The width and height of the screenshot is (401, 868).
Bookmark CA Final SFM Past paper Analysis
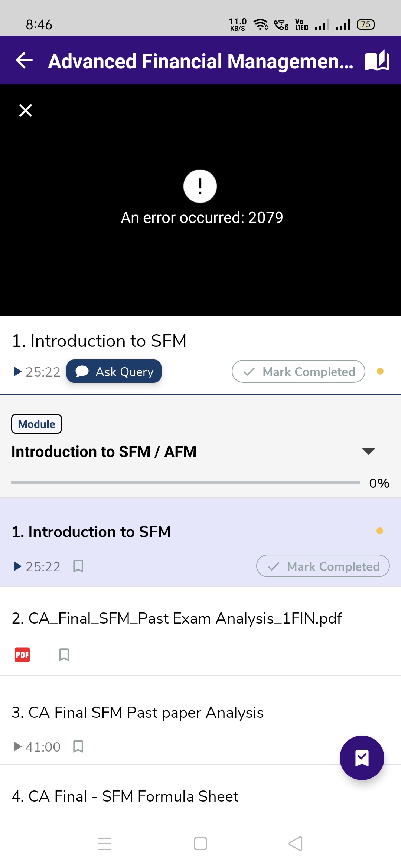click(x=78, y=746)
